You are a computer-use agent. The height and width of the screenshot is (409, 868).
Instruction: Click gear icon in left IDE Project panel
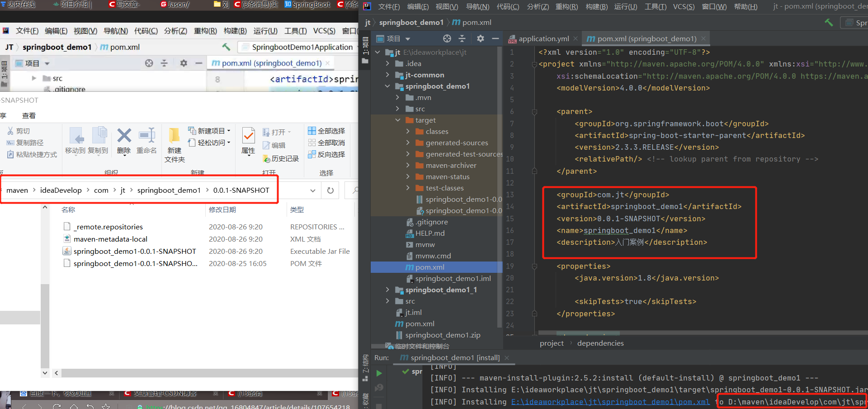coord(184,63)
